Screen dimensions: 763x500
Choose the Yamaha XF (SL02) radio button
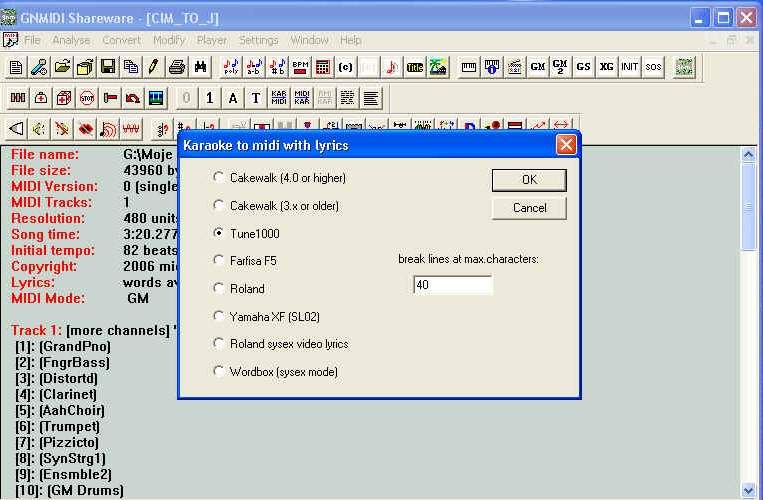pos(219,316)
